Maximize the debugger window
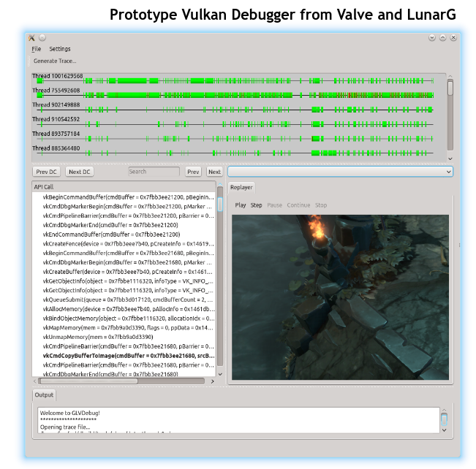The width and height of the screenshot is (476, 469). 442,37
